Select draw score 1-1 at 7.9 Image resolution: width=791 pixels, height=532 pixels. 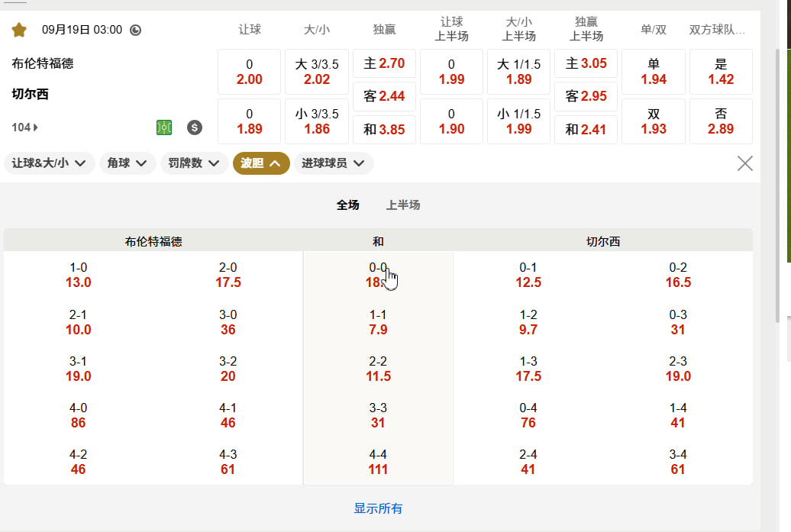(378, 322)
